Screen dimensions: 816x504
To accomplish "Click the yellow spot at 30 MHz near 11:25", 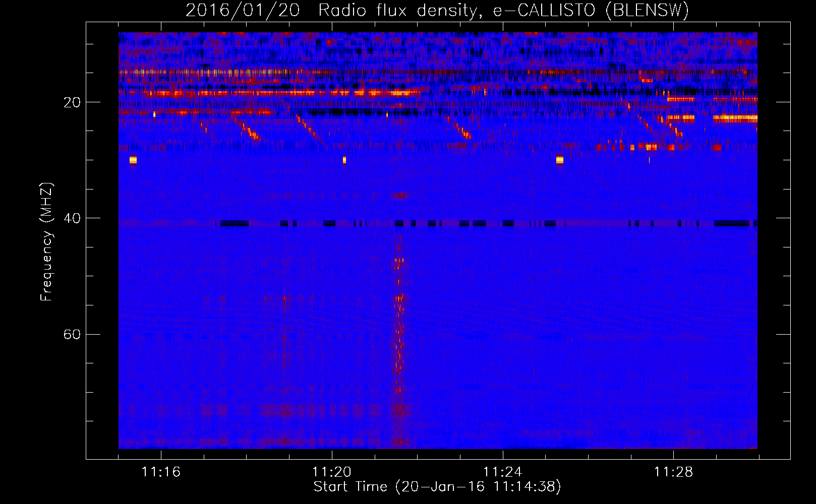I will [x=560, y=160].
